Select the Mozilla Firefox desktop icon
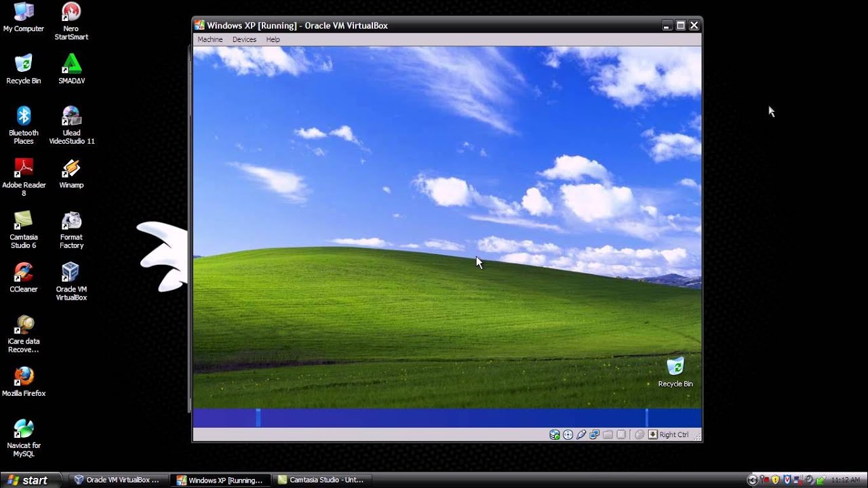 (x=24, y=382)
